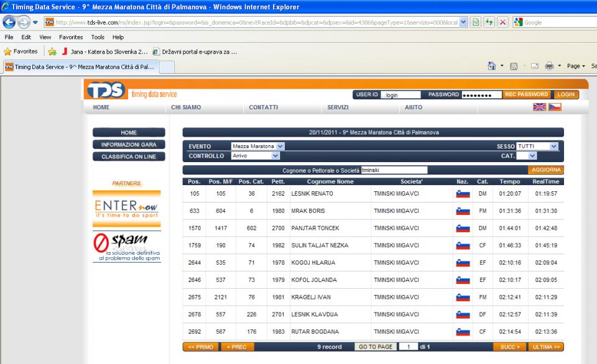The image size is (597, 364).
Task: Click the GO TO PAGE button
Action: pyautogui.click(x=376, y=347)
